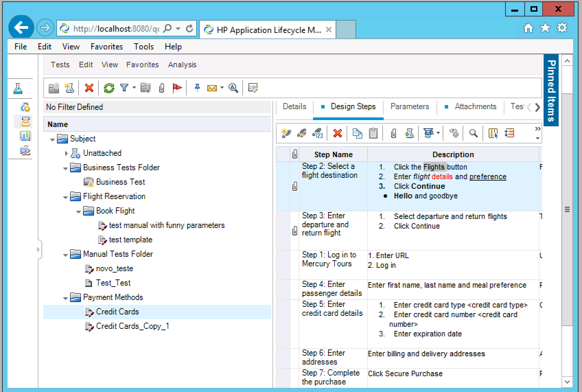Switch to the Details tab
582x392 pixels.
pyautogui.click(x=294, y=107)
